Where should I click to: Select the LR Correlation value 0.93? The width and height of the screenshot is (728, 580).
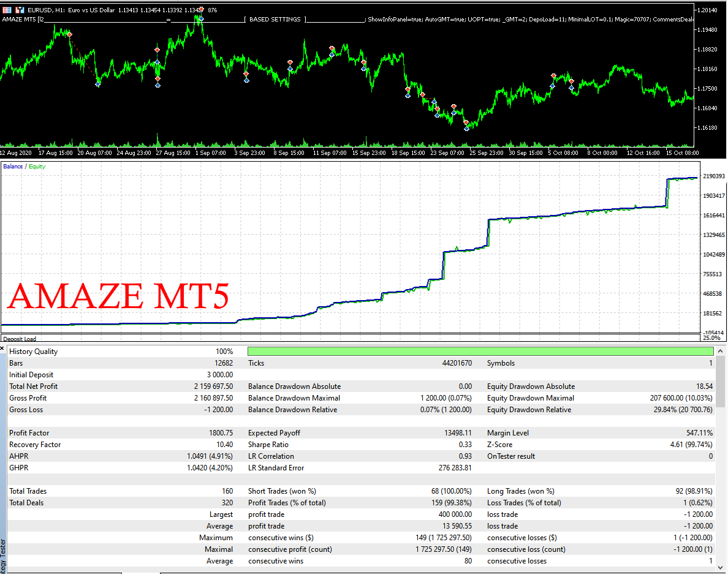tap(465, 456)
